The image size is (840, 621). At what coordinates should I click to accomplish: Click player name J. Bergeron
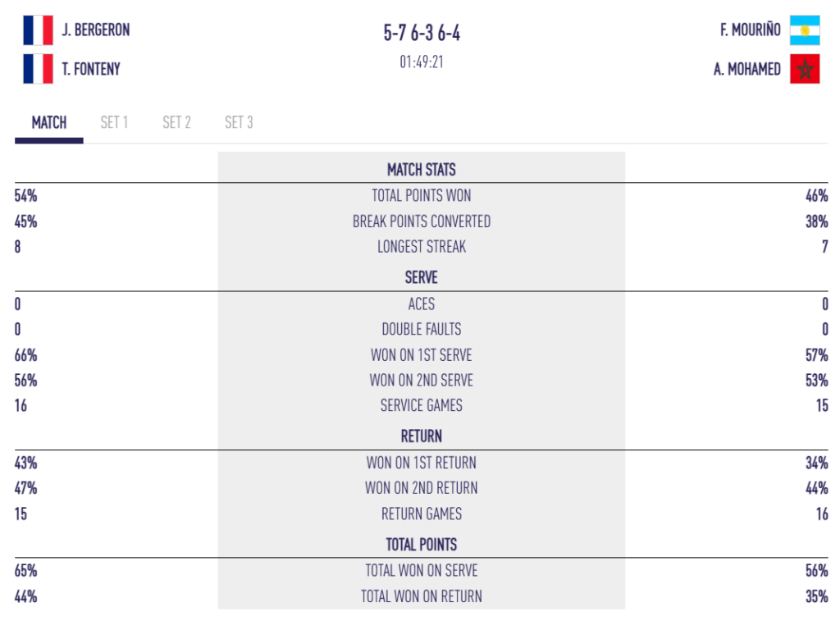point(96,30)
